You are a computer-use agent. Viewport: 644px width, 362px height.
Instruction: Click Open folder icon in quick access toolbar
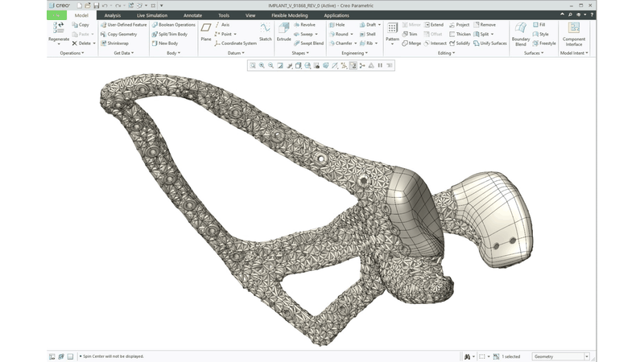[88, 6]
